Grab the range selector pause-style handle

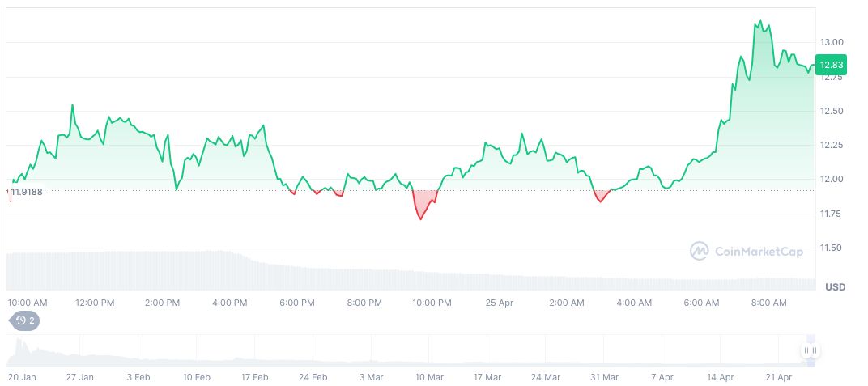coord(810,350)
